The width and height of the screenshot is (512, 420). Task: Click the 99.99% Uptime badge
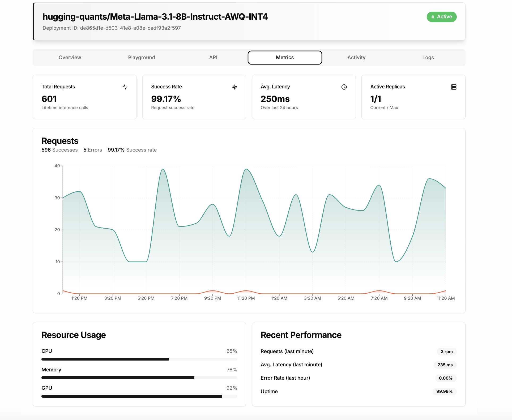tap(445, 391)
